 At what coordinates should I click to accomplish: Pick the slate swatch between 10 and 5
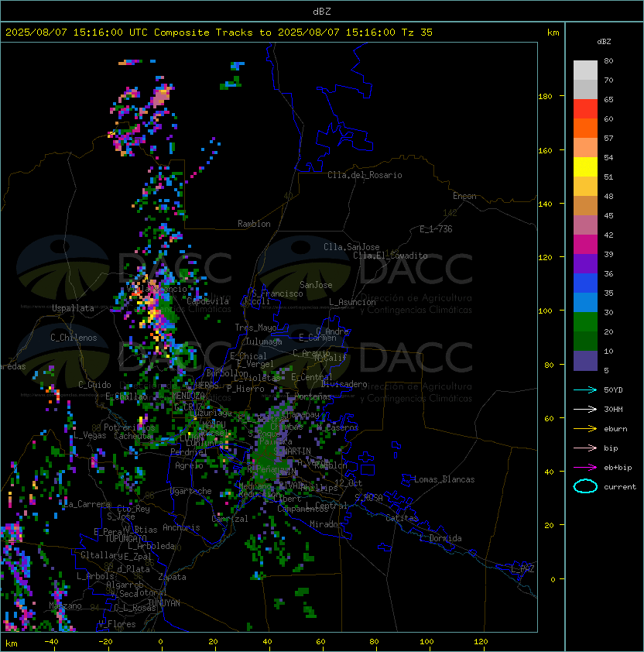click(x=585, y=361)
